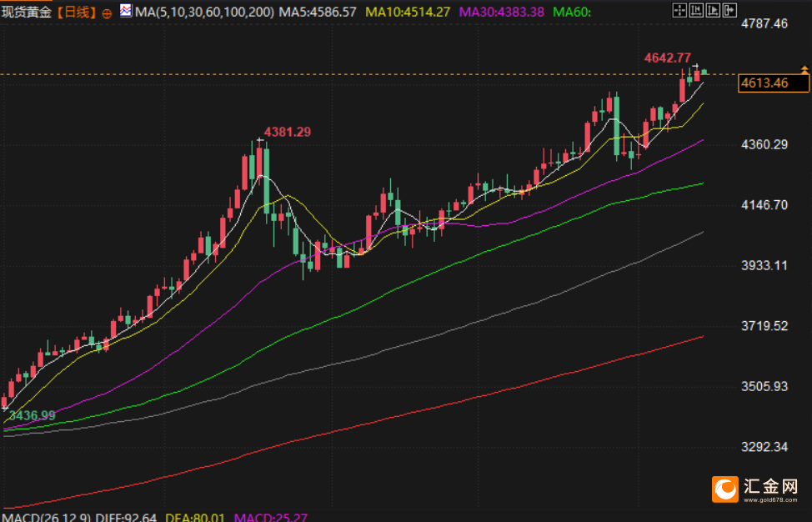Click the MA5:4586.57 value
Image resolution: width=812 pixels, height=522 pixels.
coord(318,12)
